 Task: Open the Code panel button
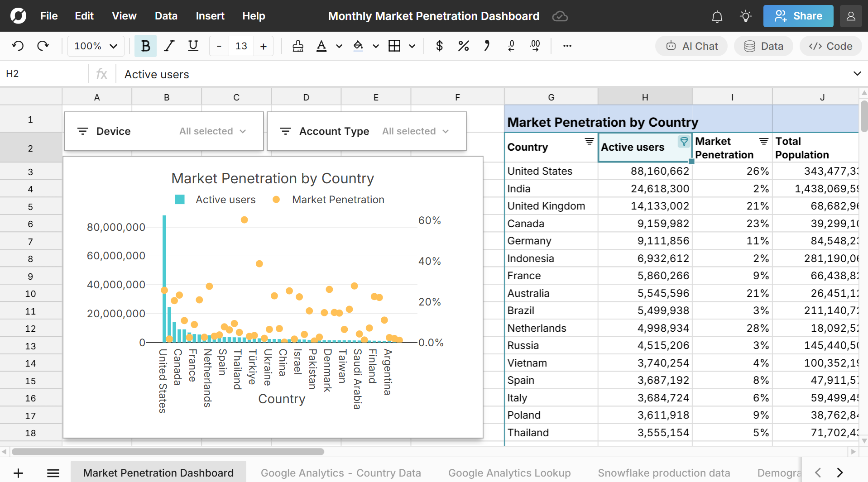pos(830,46)
